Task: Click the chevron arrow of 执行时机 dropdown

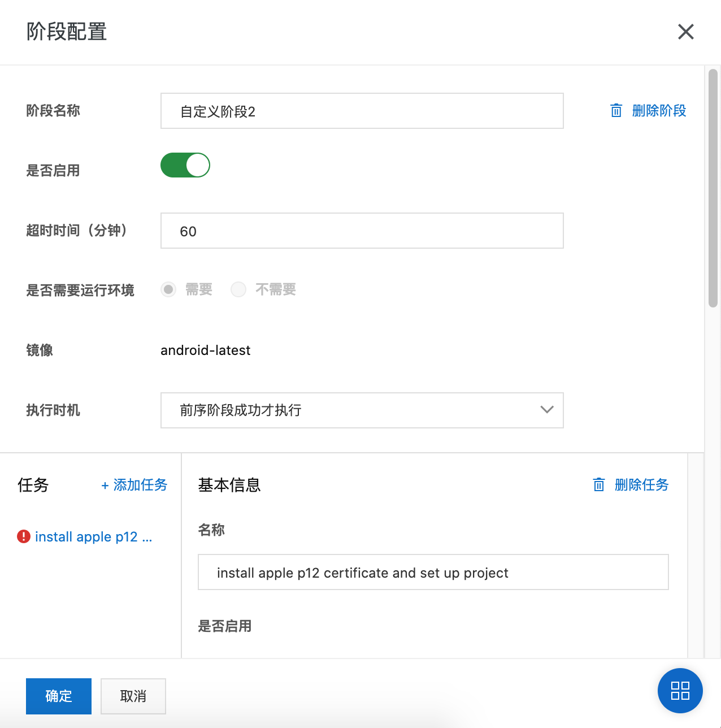Action: [546, 410]
